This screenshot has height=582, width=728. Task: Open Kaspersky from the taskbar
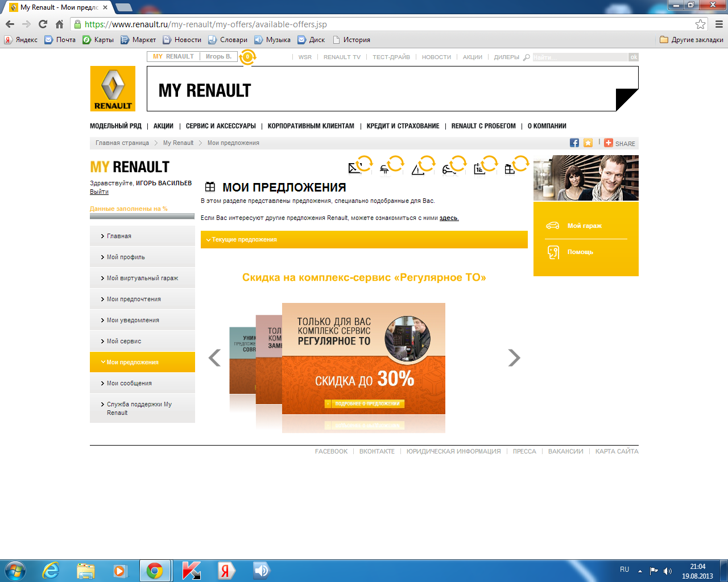pos(191,571)
